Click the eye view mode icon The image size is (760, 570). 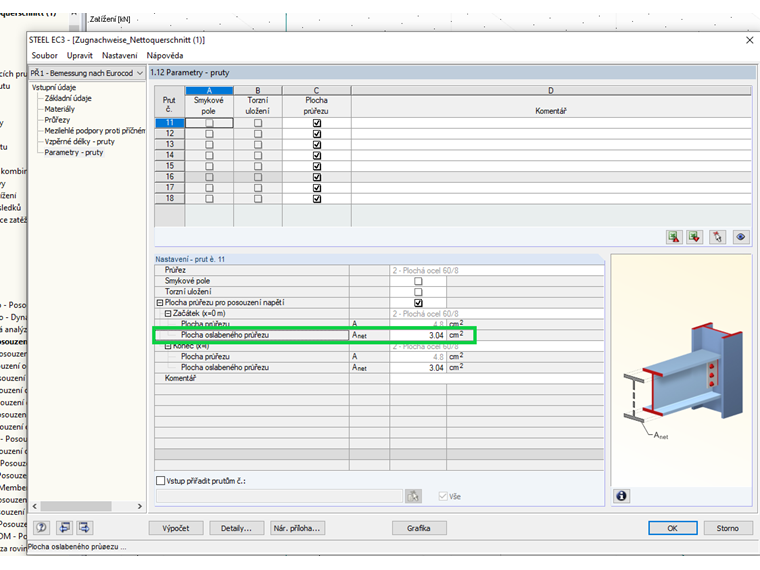741,237
